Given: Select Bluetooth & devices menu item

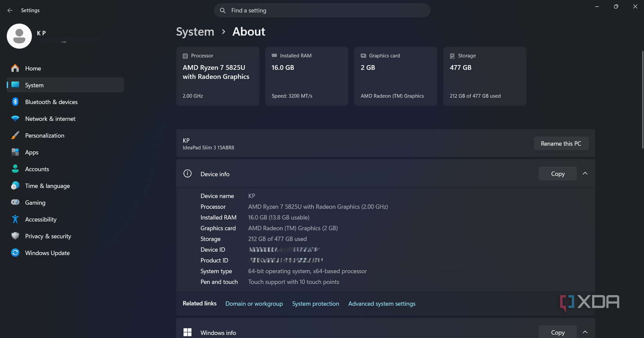Looking at the screenshot, I should [x=65, y=102].
